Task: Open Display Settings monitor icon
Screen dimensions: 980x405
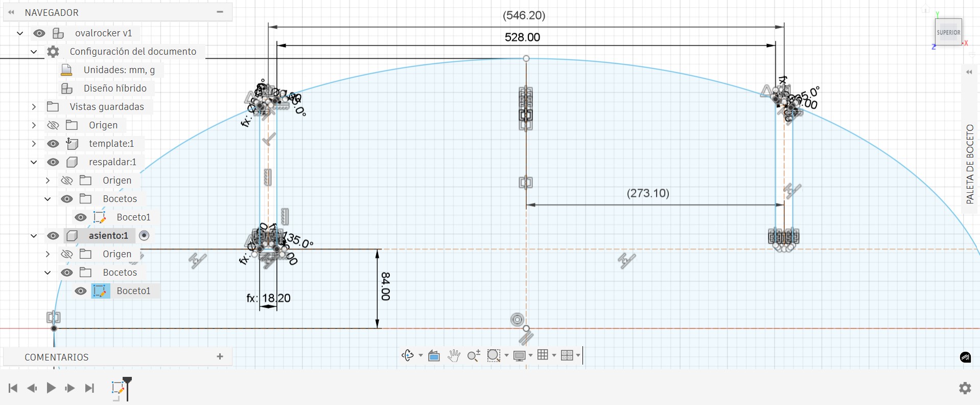Action: coord(520,355)
